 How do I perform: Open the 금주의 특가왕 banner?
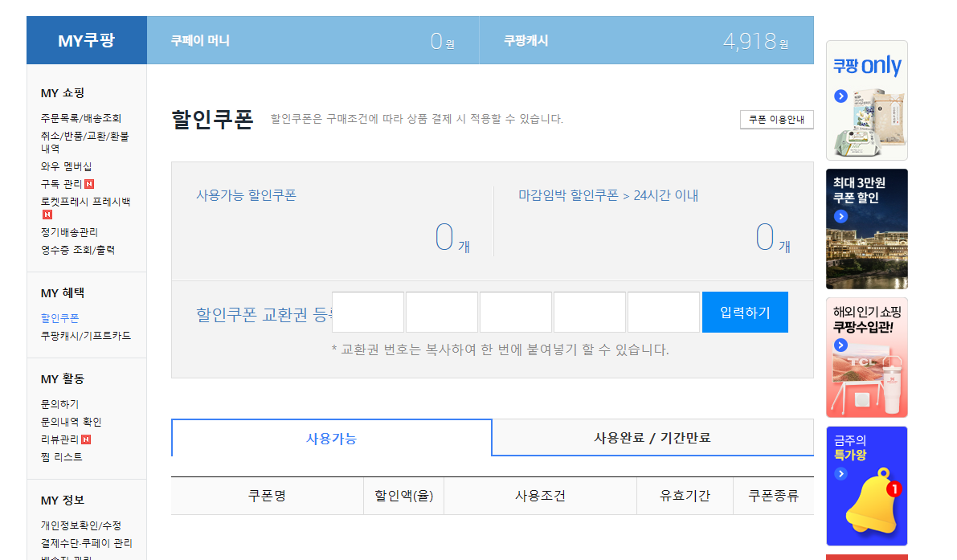(867, 486)
